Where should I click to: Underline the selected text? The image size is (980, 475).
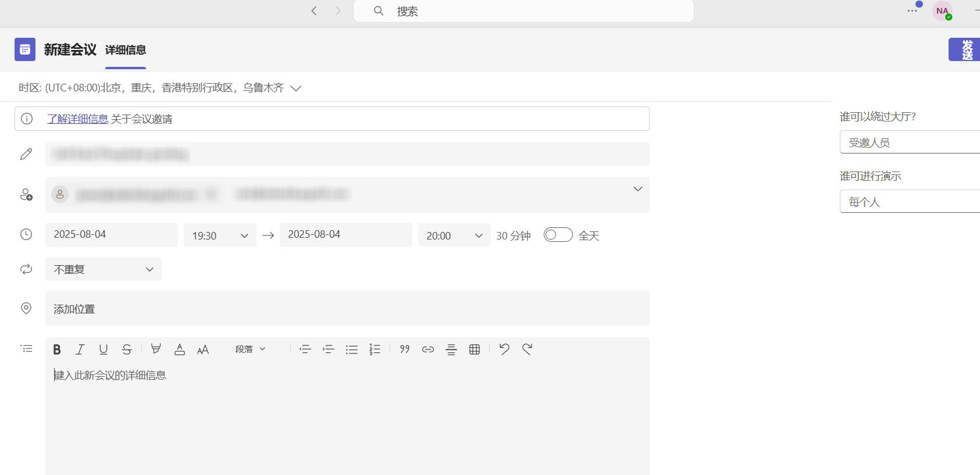tap(104, 349)
